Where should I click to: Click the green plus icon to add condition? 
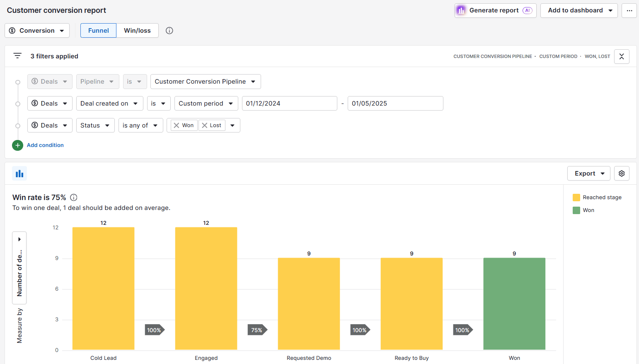click(x=17, y=145)
